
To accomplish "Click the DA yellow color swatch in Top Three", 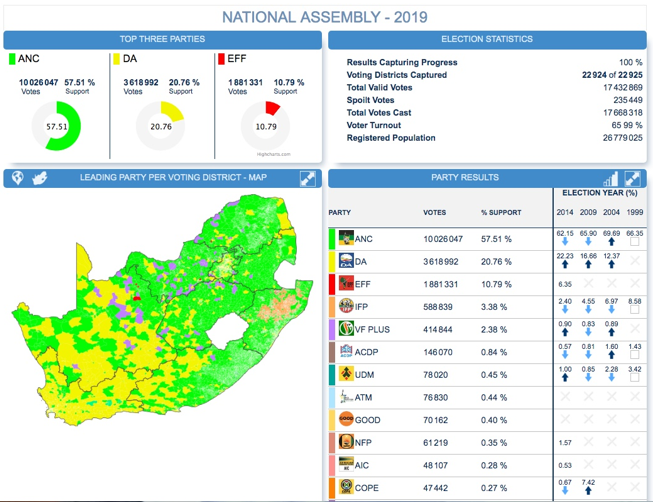I will coord(116,59).
